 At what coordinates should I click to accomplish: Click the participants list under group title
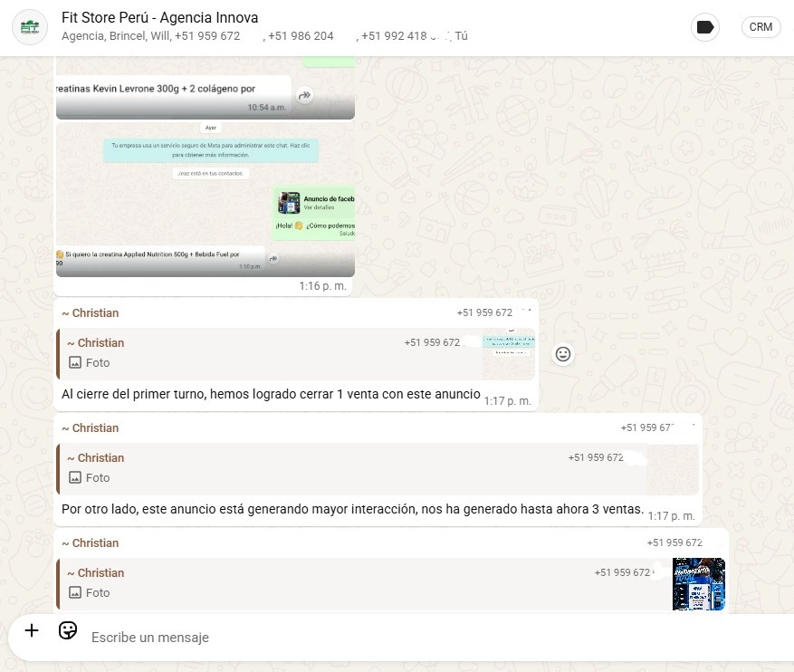coord(264,36)
